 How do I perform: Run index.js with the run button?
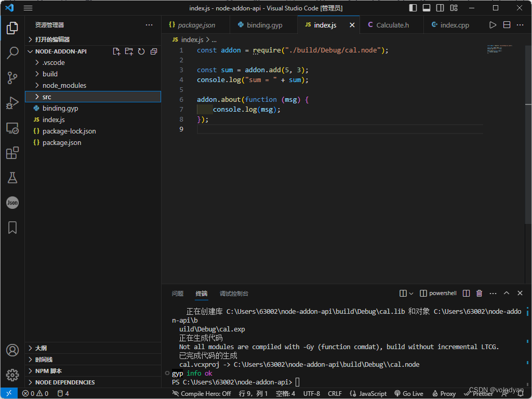click(493, 24)
